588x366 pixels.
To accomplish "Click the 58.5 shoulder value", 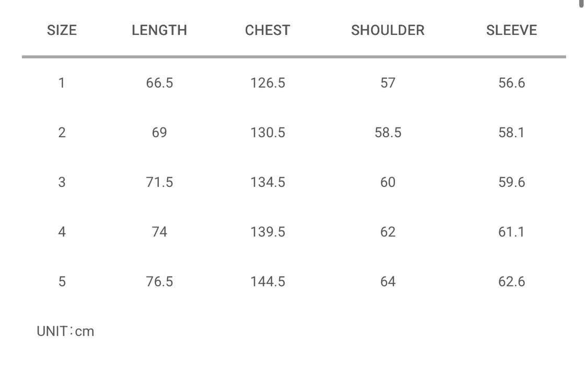I will 388,133.
